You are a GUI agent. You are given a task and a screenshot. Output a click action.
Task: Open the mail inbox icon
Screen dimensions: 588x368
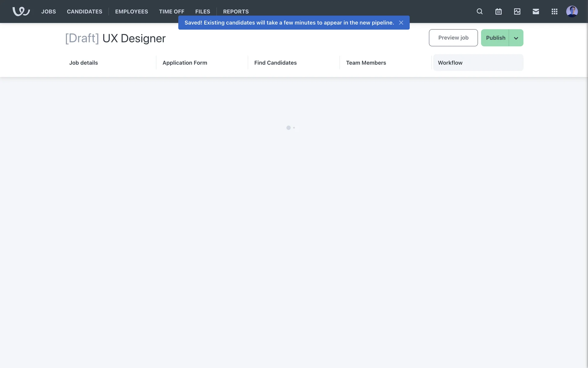(536, 11)
